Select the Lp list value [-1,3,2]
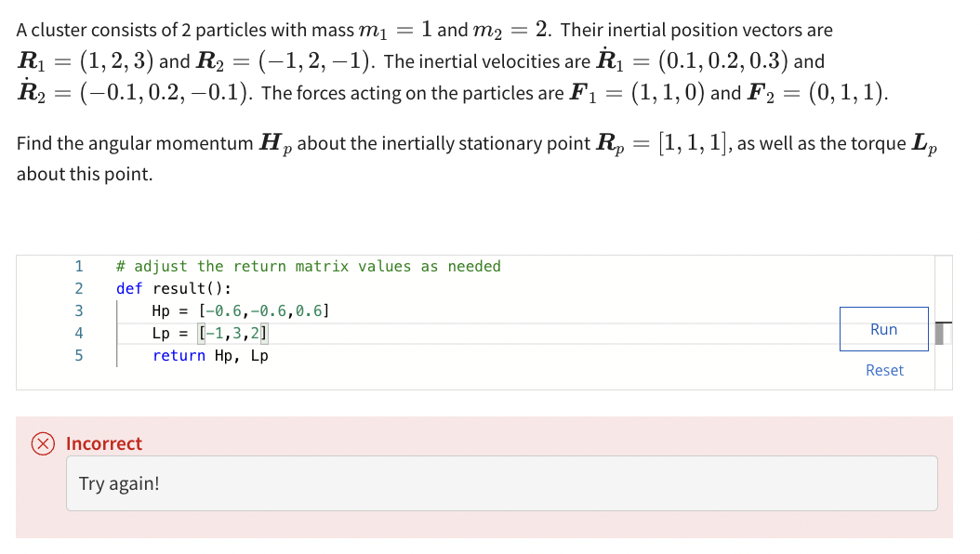Viewport: 980px width, 554px height. 233,333
